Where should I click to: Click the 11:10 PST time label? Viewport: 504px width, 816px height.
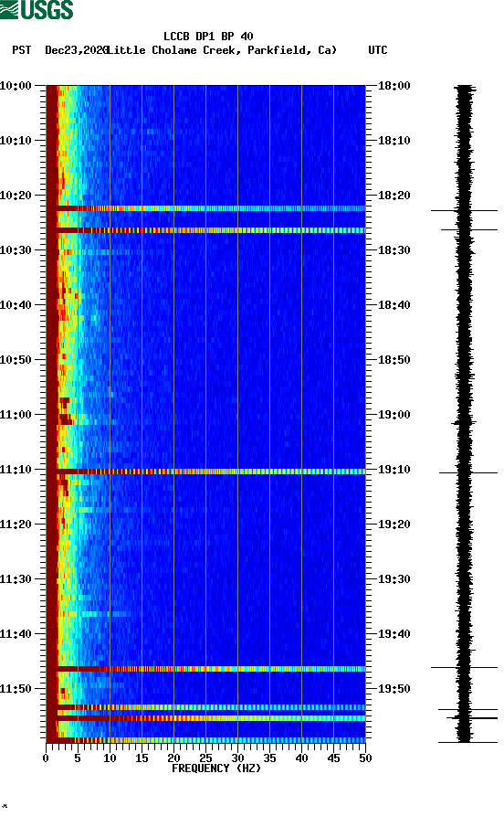point(16,470)
